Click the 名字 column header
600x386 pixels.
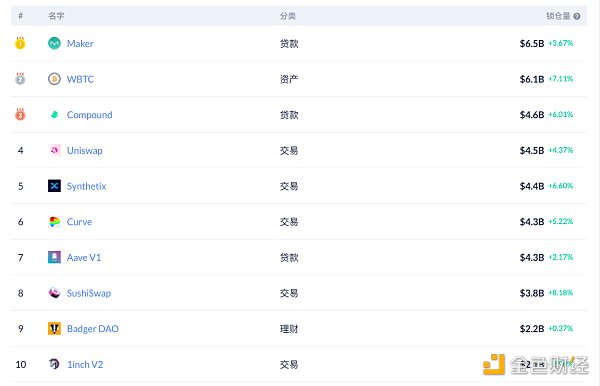tap(56, 16)
